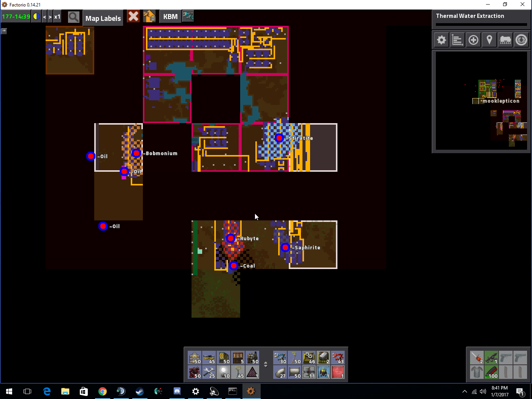Select the red machine item stack of 50

tap(195, 372)
